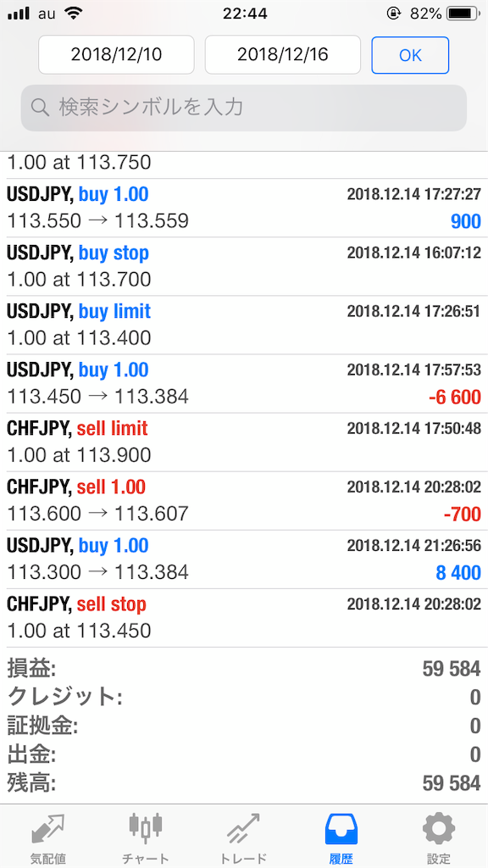Tap the Wi-Fi status icon
Viewport: 488px width, 868px height.
(74, 14)
